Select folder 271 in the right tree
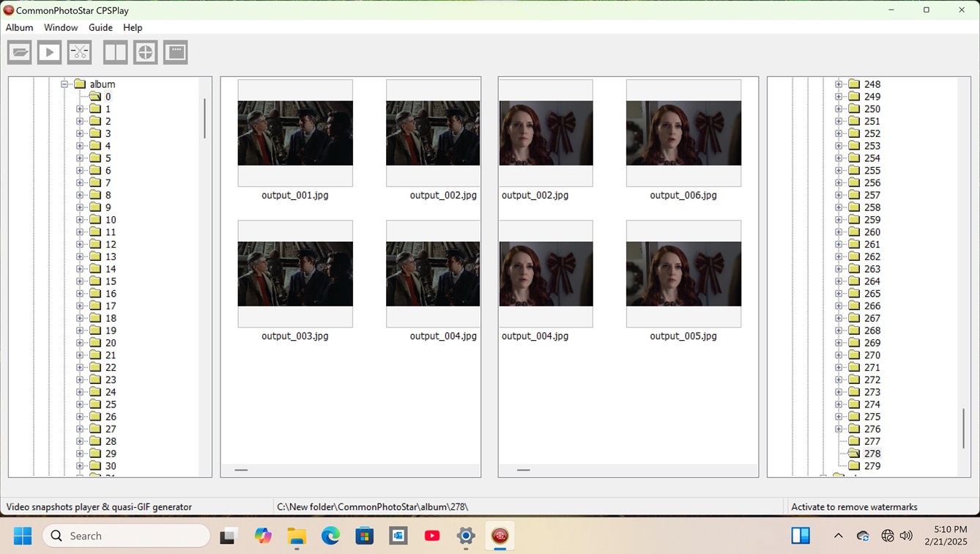Viewport: 980px width, 554px height. 872,367
